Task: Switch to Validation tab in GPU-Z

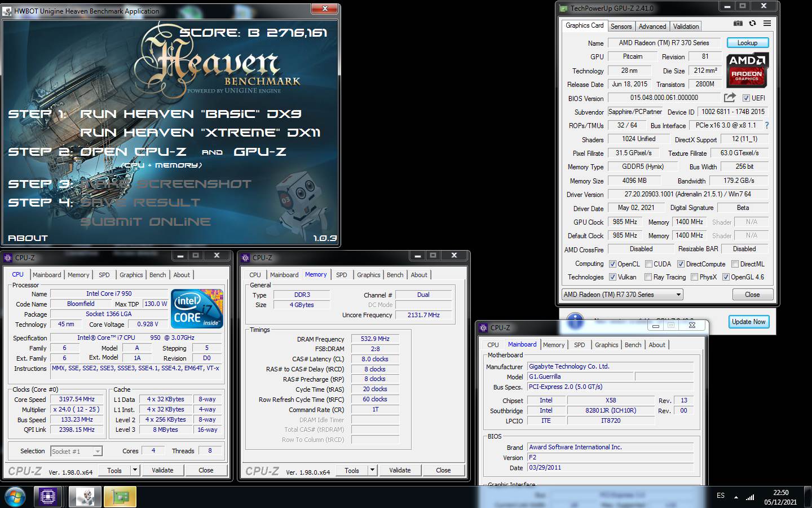Action: 686,27
